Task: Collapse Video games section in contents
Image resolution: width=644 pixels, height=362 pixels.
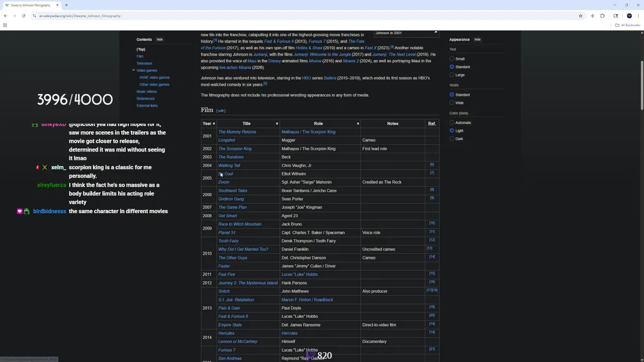Action: point(133,70)
